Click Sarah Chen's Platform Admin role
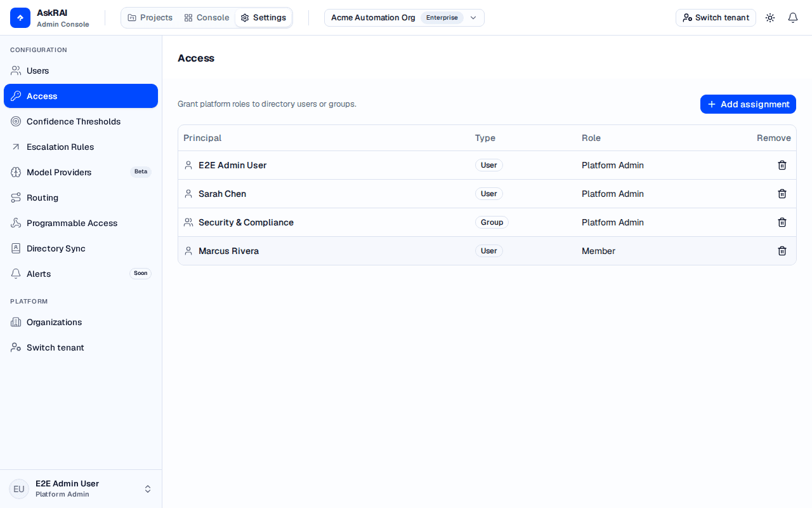812x508 pixels. [x=613, y=194]
